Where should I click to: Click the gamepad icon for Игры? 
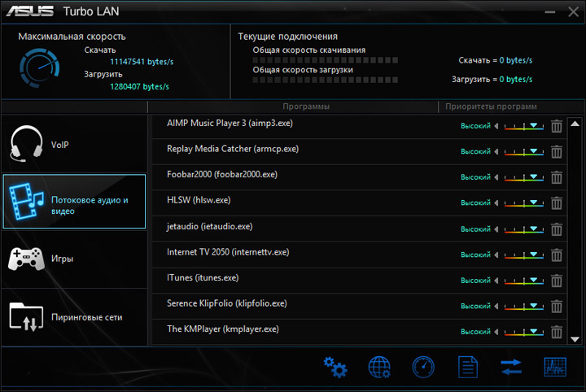(x=26, y=259)
